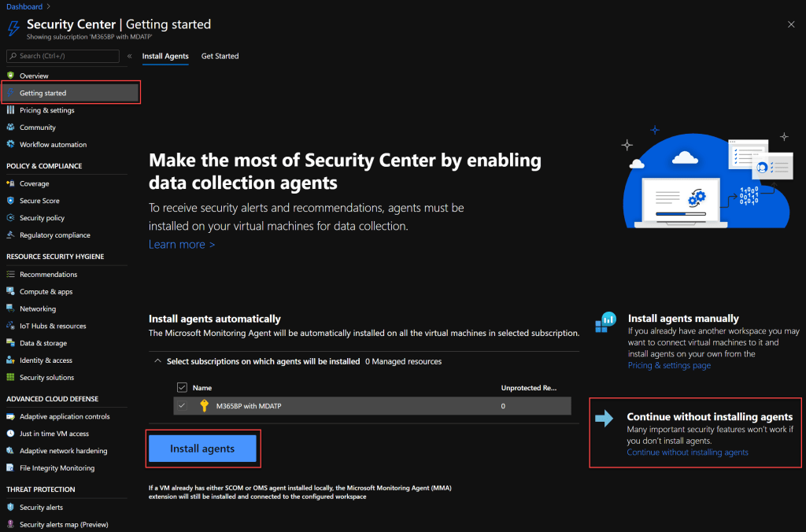This screenshot has height=532, width=806.
Task: Click the Just in time VM access clock icon
Action: click(x=11, y=434)
